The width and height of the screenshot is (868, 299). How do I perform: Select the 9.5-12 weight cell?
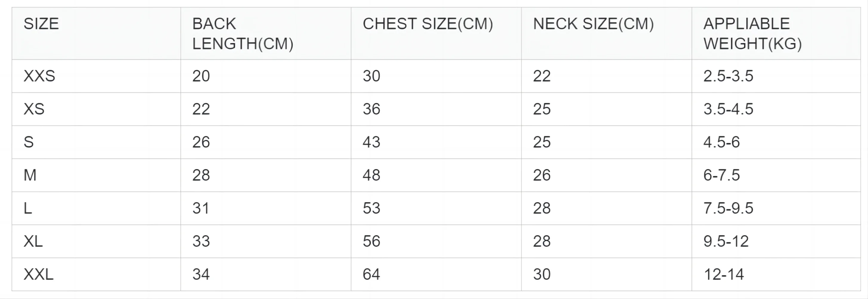(776, 242)
